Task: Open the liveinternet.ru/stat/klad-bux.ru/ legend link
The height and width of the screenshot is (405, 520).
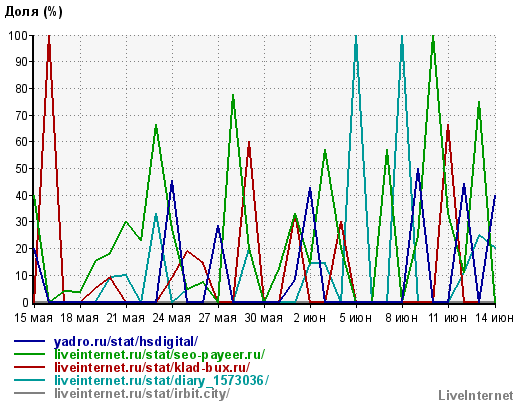Action: pyautogui.click(x=152, y=367)
